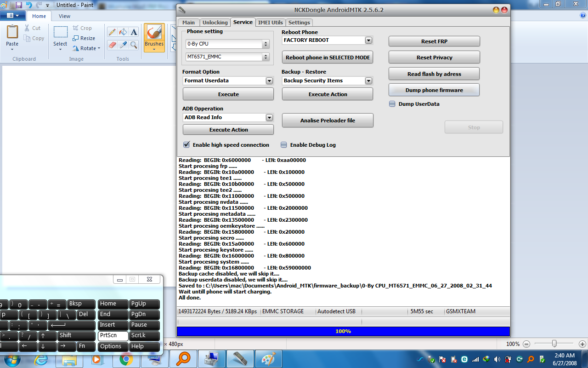Expand the FACTORY REBOOT mode dropdown

(368, 40)
